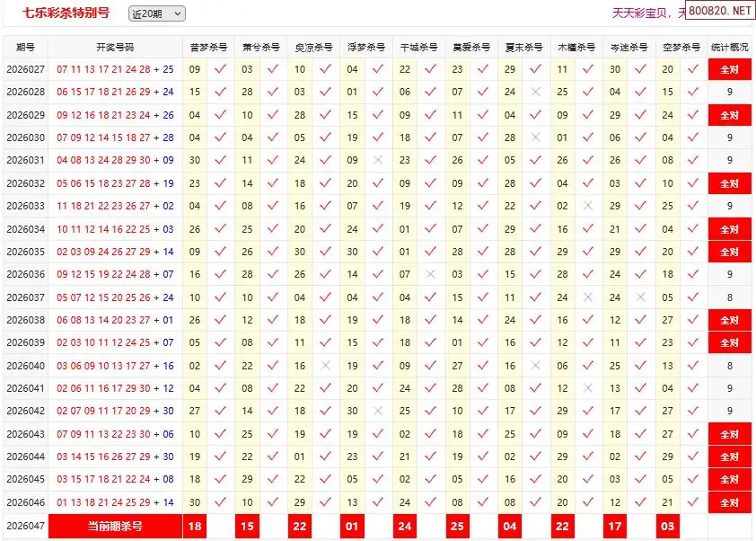Click the gray X in row 2026036 干城杀号
The width and height of the screenshot is (756, 541).
[x=430, y=274]
